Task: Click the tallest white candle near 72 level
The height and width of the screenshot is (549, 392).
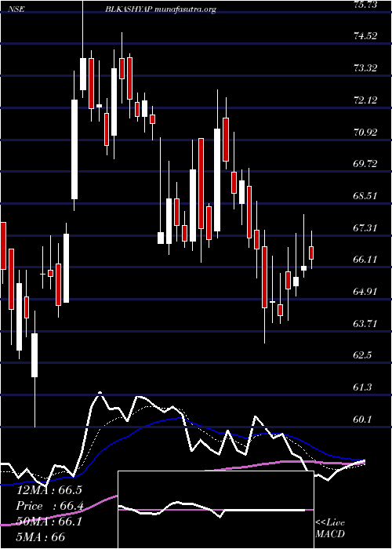Action: (x=74, y=150)
